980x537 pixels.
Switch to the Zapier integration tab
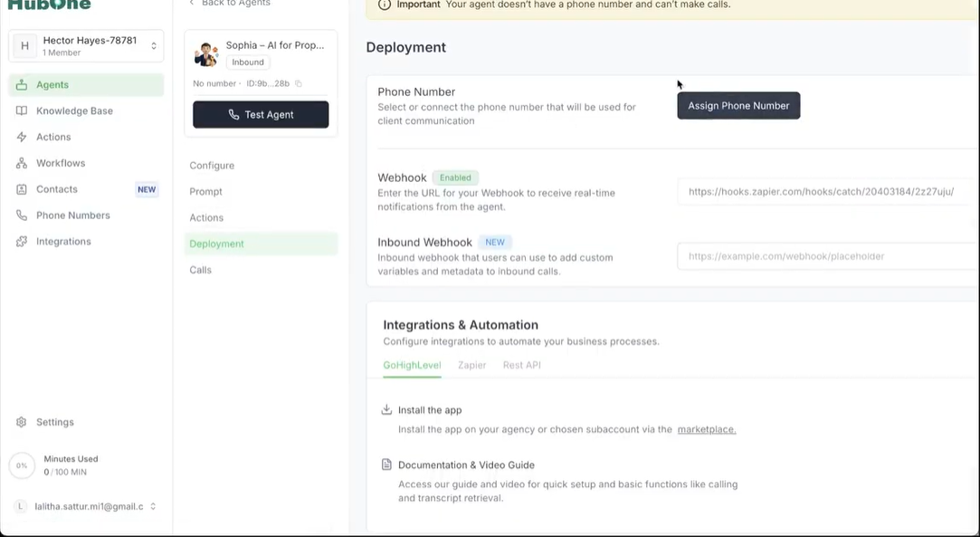(x=471, y=365)
